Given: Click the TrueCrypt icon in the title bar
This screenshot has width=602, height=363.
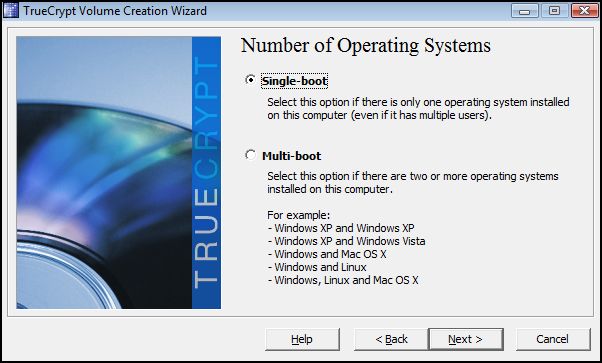Looking at the screenshot, I should coord(11,10).
